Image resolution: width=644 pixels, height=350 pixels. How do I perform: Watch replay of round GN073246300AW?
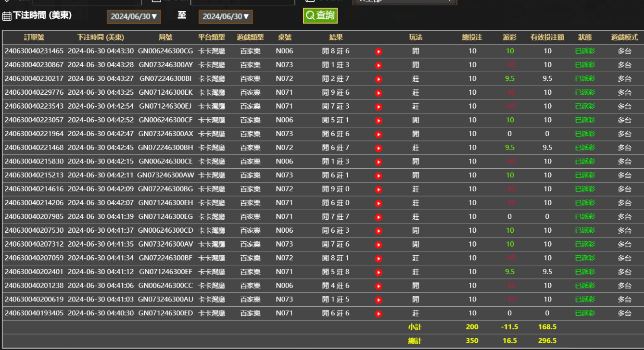point(379,176)
